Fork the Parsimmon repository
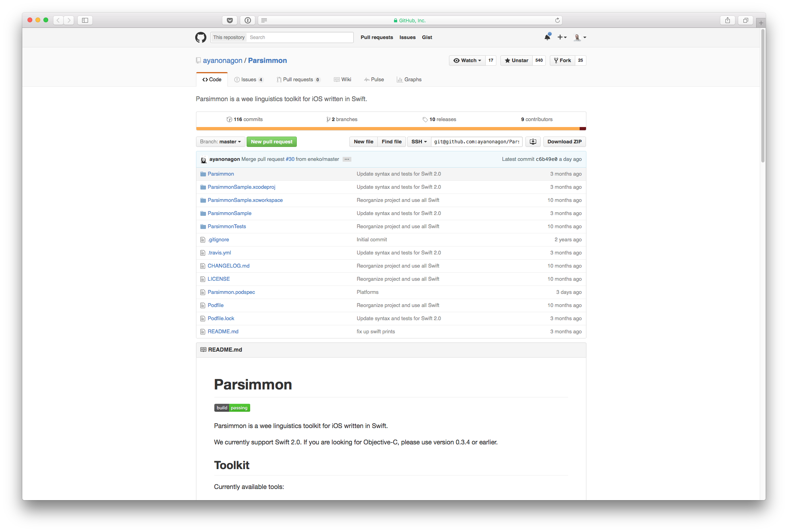The height and width of the screenshot is (532, 788). pos(563,61)
